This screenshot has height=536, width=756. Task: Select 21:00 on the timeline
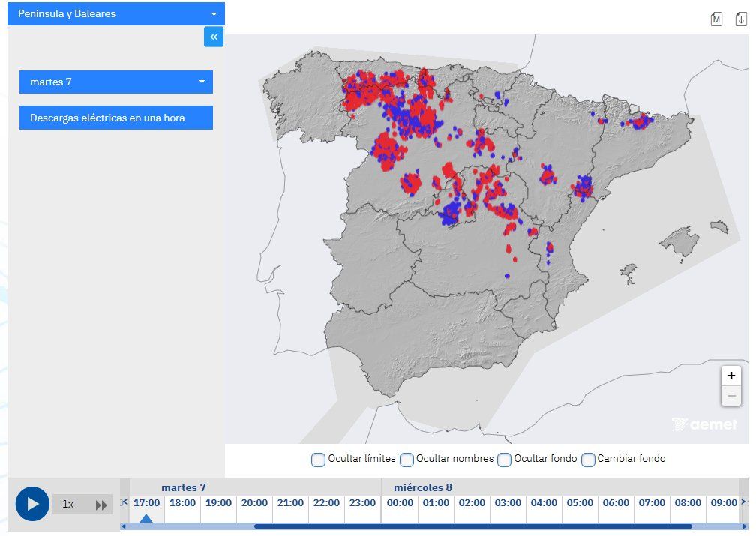click(x=290, y=503)
